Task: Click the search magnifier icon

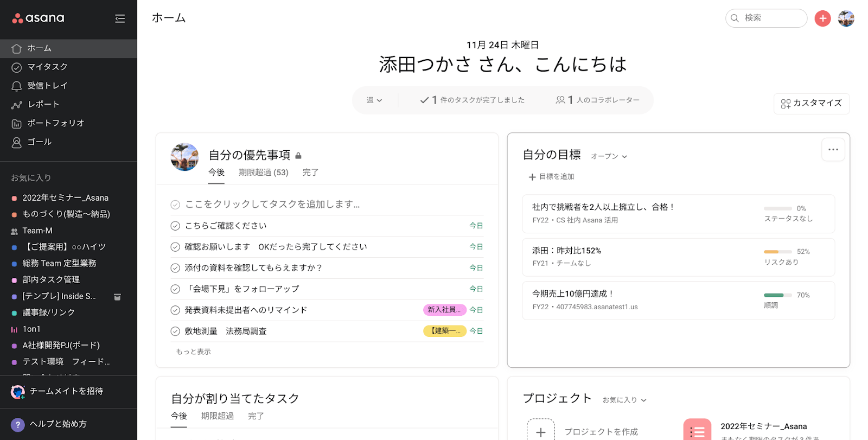Action: tap(735, 18)
